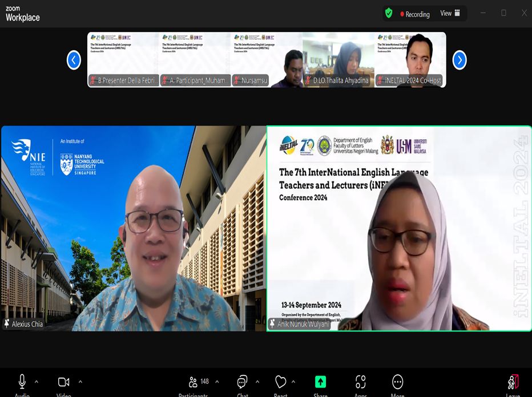The image size is (532, 397).
Task: Select the Nursamsu participant thumbnail
Action: [x=267, y=59]
